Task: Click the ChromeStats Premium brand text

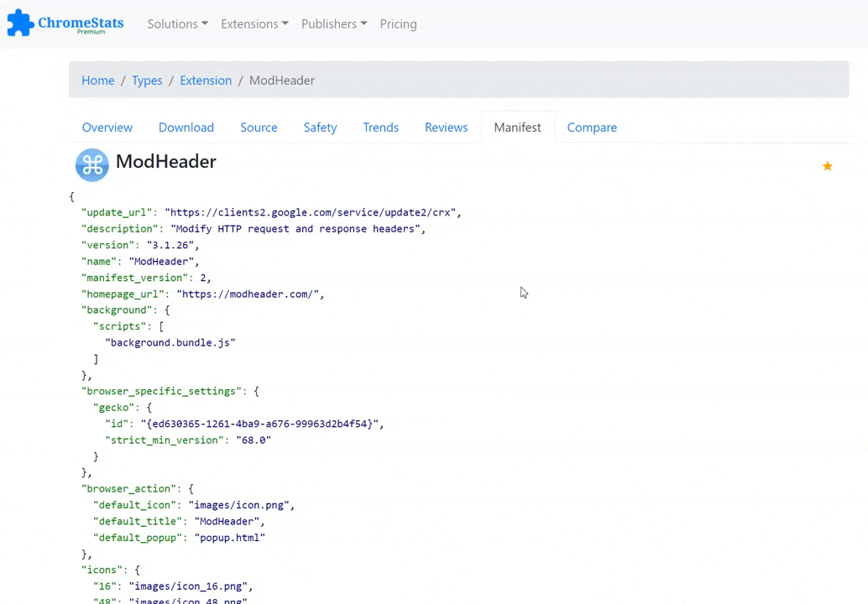Action: (x=81, y=24)
